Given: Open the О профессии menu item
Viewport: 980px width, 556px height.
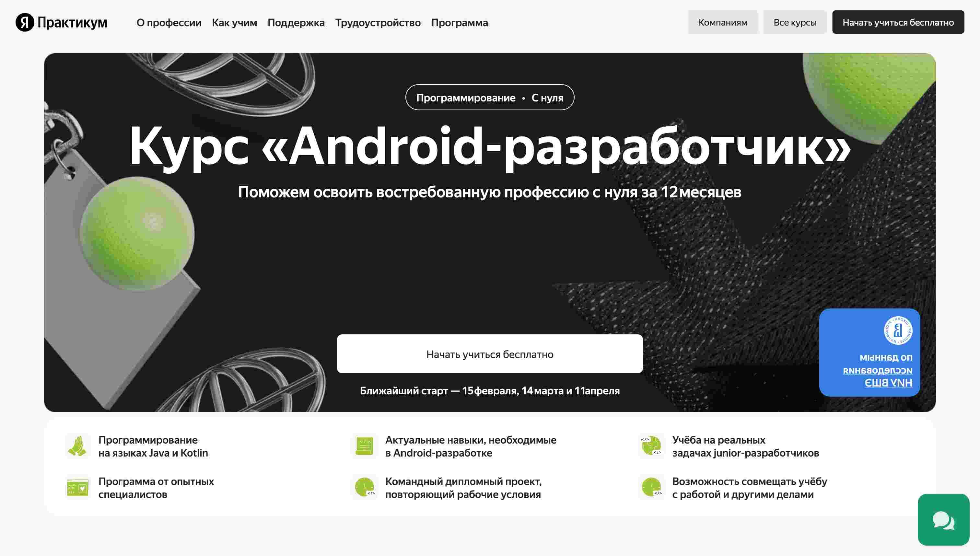Looking at the screenshot, I should [x=169, y=23].
